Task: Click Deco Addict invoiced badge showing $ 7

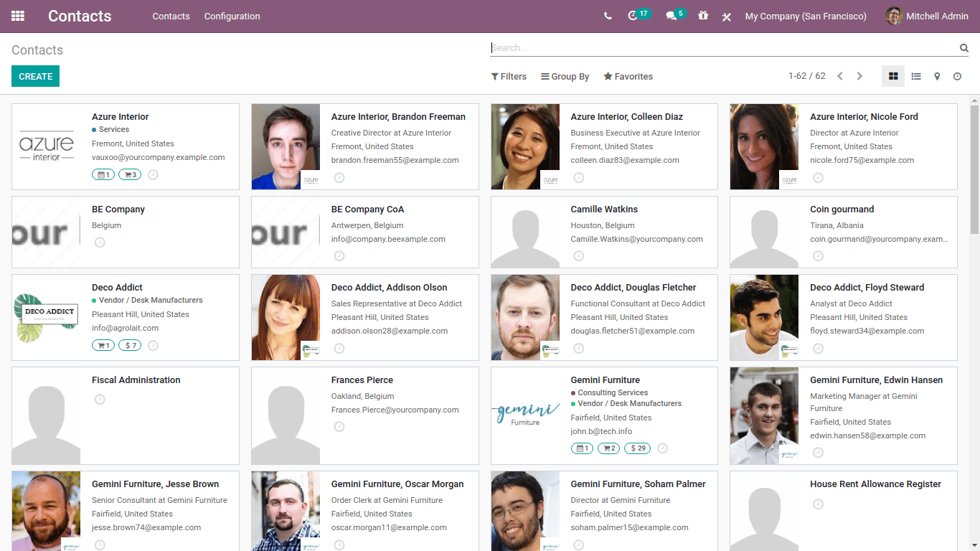Action: (130, 345)
